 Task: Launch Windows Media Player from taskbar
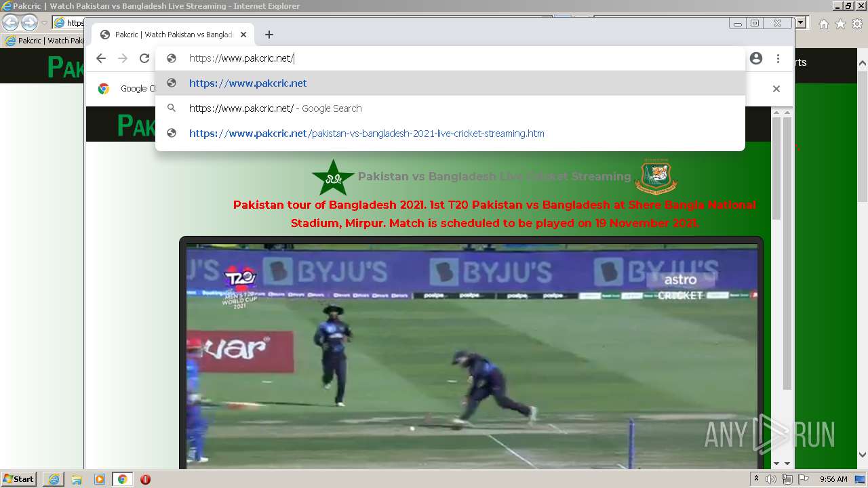(x=100, y=479)
